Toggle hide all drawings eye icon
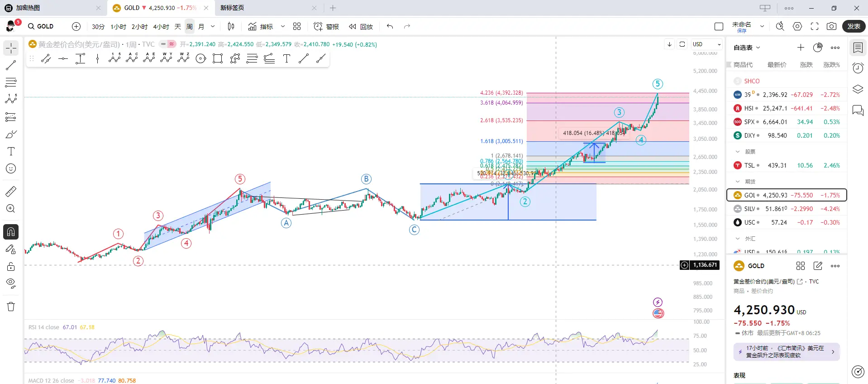 point(11,283)
